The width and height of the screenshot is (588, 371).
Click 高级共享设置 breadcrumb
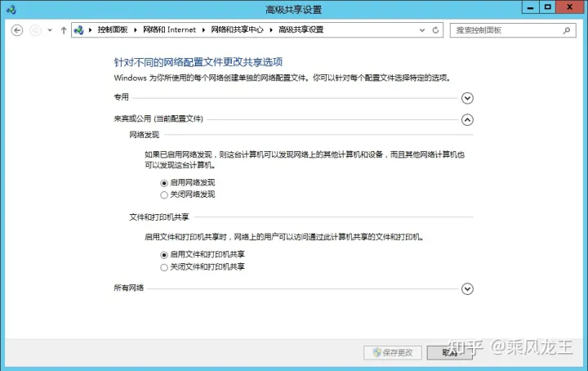click(301, 29)
